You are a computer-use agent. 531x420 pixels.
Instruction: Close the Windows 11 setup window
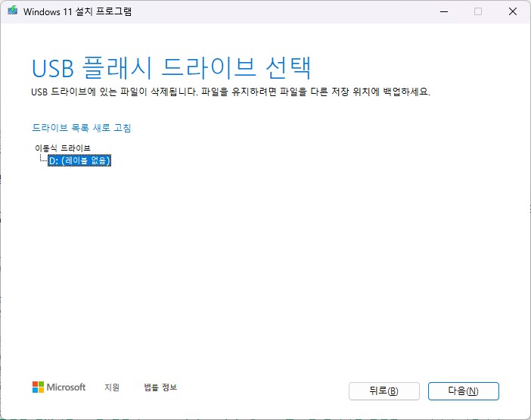point(513,11)
